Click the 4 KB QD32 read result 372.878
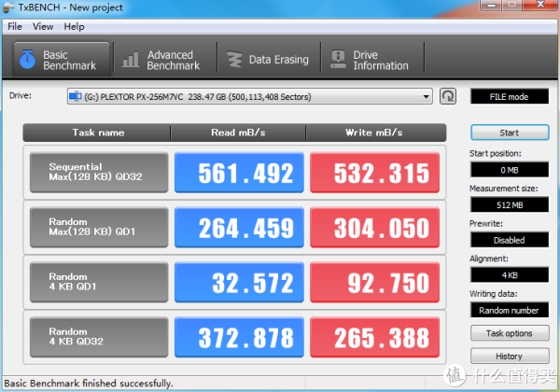 [x=239, y=337]
